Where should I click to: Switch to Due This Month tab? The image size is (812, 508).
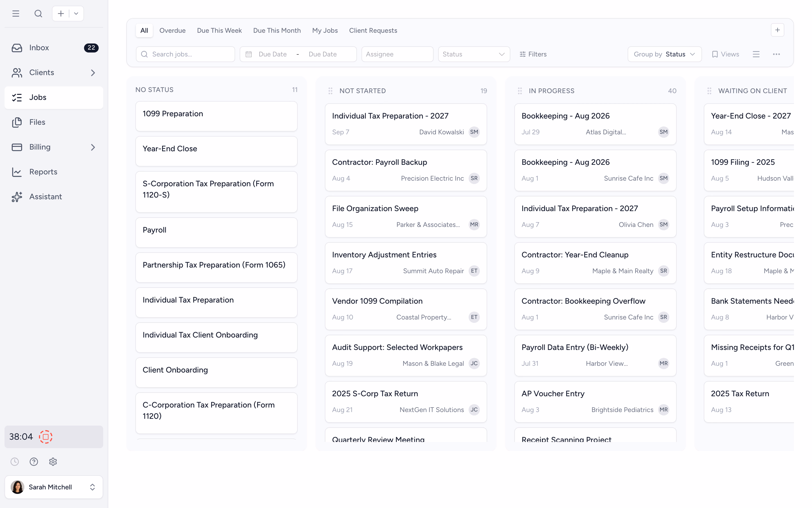click(x=277, y=30)
